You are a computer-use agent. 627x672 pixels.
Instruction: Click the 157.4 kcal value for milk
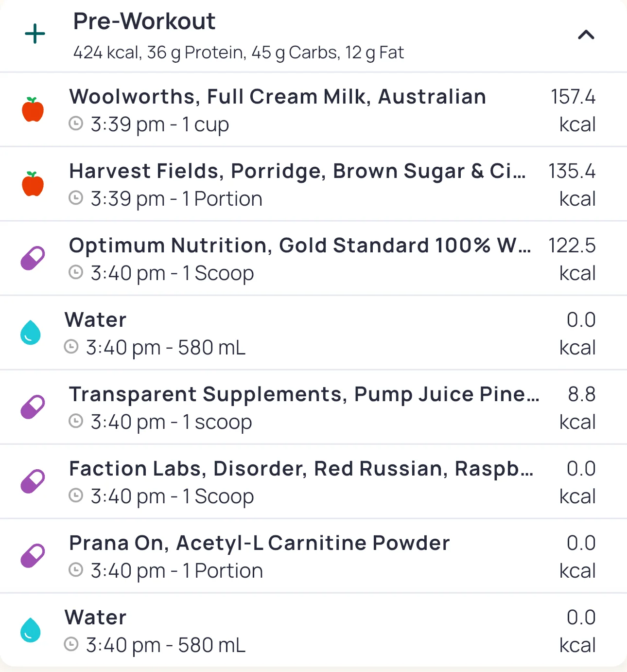pos(574,110)
